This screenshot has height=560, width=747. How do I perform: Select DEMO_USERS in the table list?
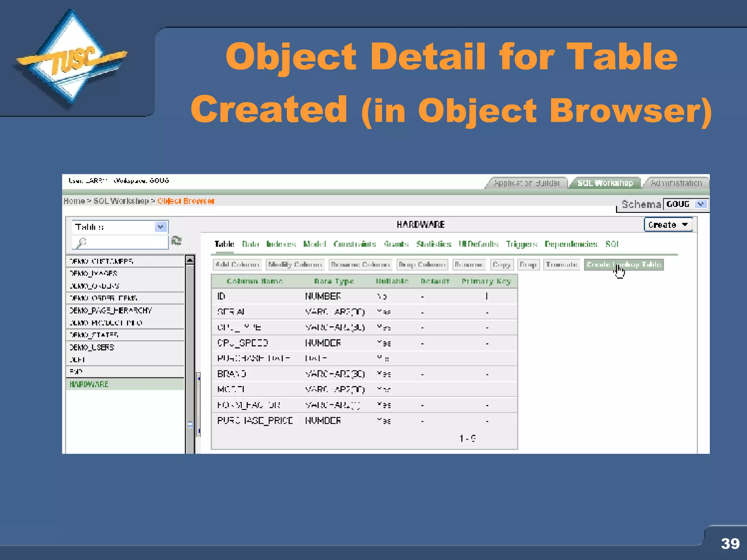(x=125, y=347)
